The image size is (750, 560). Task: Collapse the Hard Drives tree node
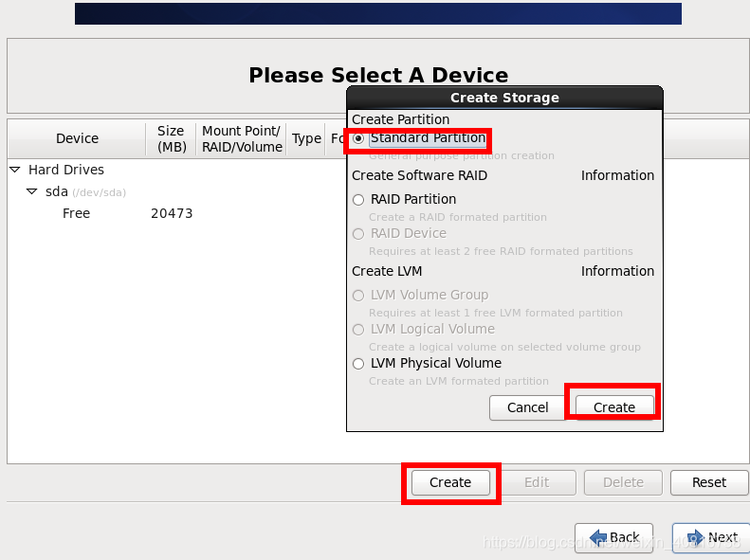coord(15,170)
